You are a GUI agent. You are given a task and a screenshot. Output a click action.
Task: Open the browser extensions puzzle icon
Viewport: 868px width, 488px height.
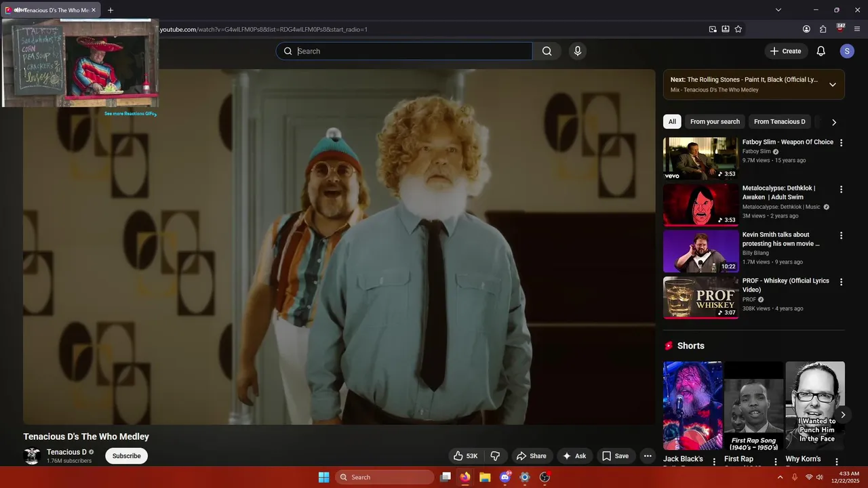tap(823, 29)
